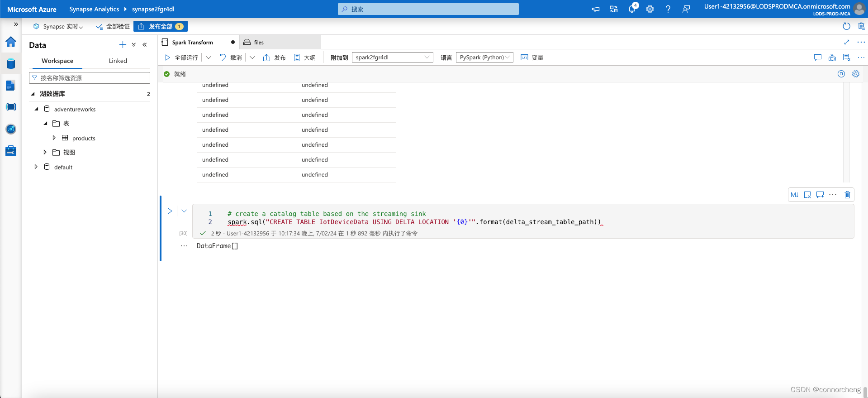
Task: Click the Undo button
Action: (x=231, y=58)
